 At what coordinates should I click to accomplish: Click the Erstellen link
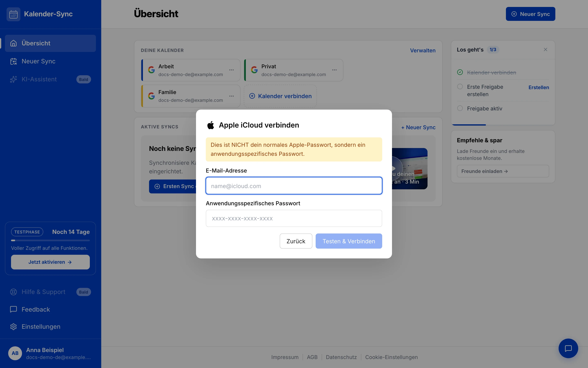coord(539,87)
